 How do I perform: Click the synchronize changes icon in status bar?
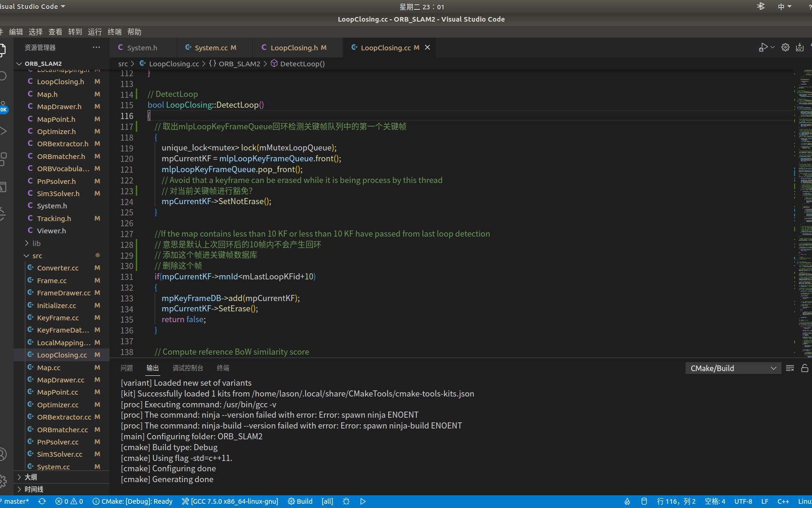[42, 501]
